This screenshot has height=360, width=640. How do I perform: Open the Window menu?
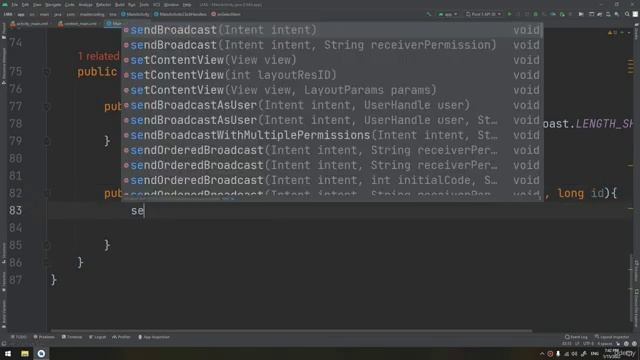[171, 5]
